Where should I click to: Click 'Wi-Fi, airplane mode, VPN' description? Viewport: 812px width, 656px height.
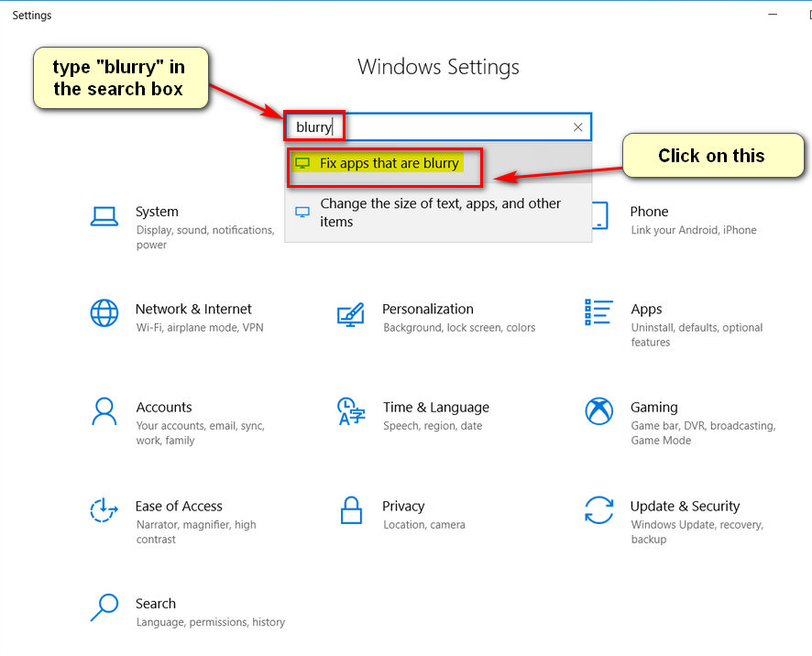(x=200, y=327)
